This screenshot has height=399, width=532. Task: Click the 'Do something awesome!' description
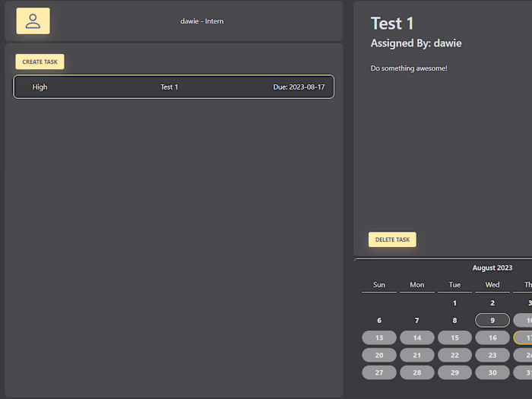tap(409, 68)
